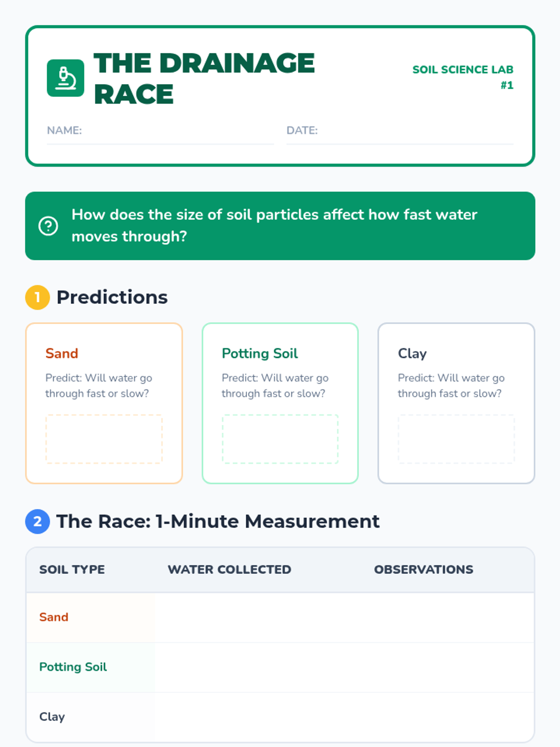Select the Clay card title
The width and height of the screenshot is (560, 747).
coord(412,353)
